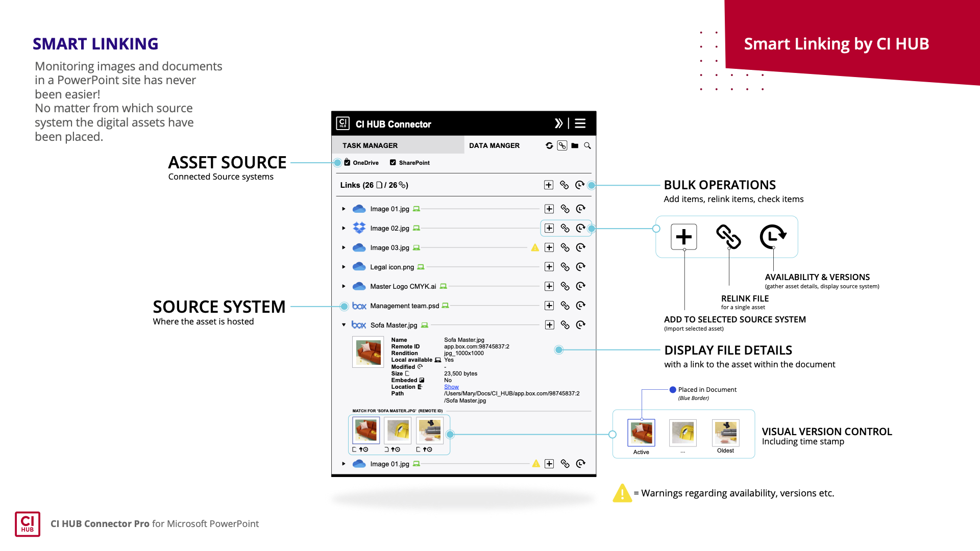
Task: Toggle the OneDrive source checkbox
Action: pos(347,162)
